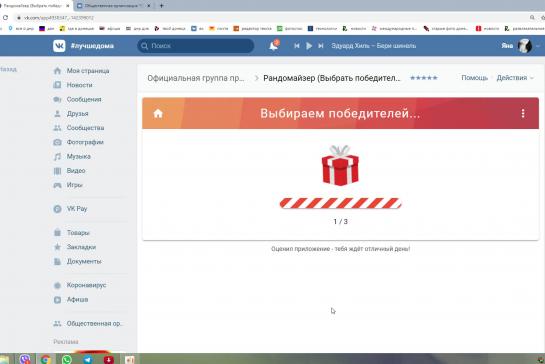Open Документы in the sidebar
Viewport: 545px width, 364px height.
[x=84, y=261]
